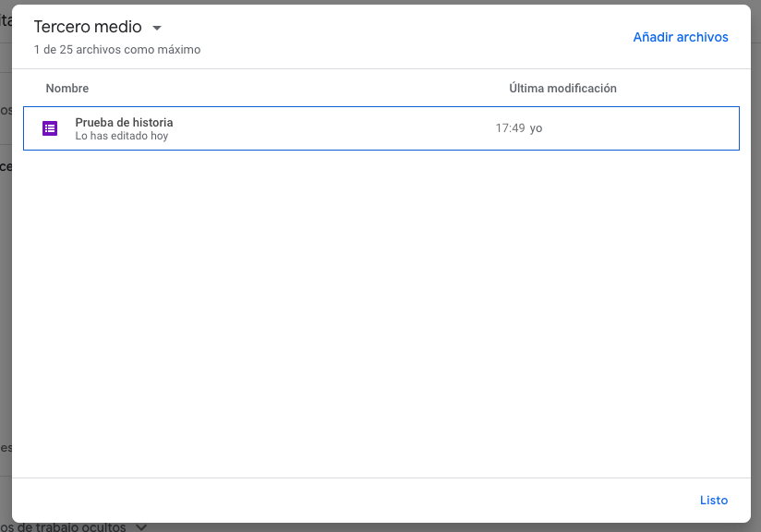Viewport: 761px width, 532px height.
Task: Click the purple Google Forms file icon
Action: (x=50, y=128)
